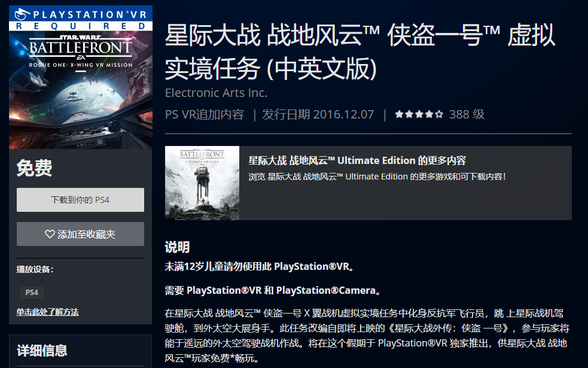This screenshot has height=368, width=588.
Task: Open the Ultimate Edition thumbnail image
Action: coord(202,183)
